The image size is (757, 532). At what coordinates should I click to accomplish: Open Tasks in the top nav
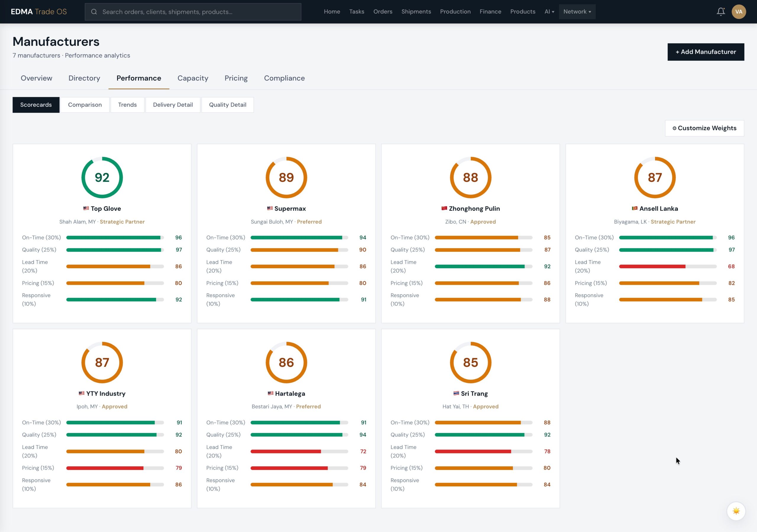pos(356,12)
